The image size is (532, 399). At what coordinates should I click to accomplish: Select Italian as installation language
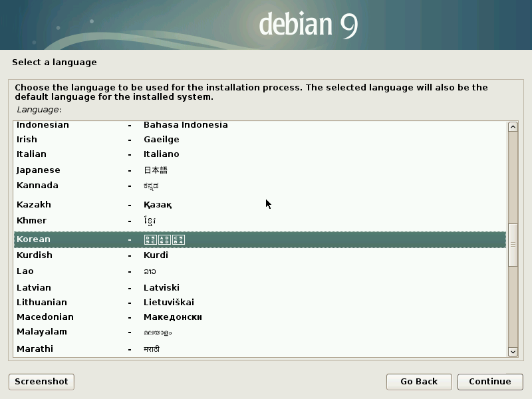31,154
